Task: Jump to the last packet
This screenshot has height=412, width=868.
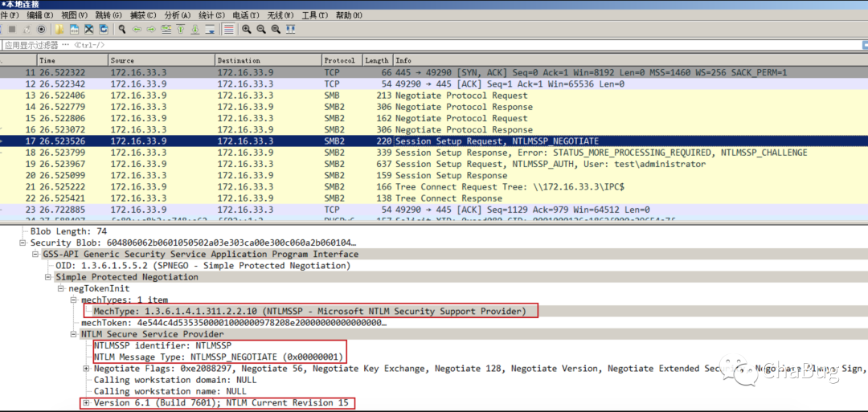Action: [194, 29]
